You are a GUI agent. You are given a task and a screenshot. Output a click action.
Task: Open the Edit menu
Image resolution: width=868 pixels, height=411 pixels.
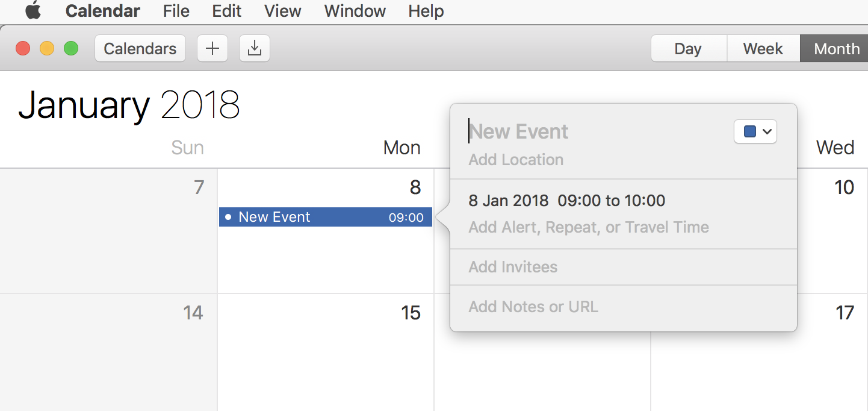coord(226,11)
